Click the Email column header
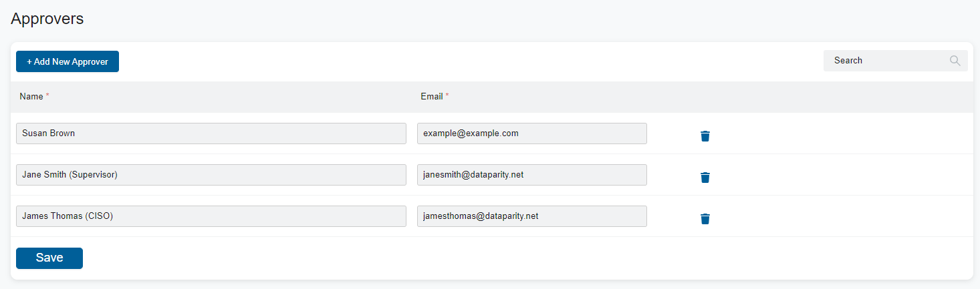980x289 pixels. [x=431, y=96]
